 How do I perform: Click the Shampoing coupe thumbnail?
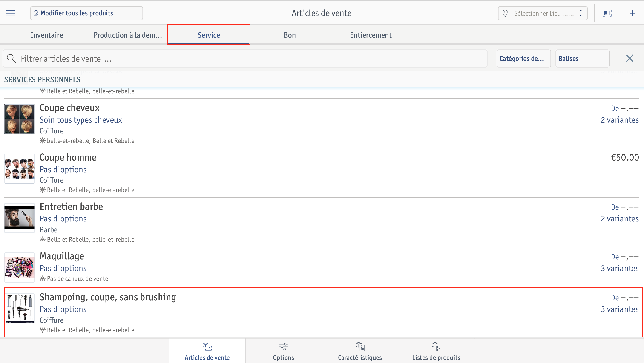click(x=19, y=308)
